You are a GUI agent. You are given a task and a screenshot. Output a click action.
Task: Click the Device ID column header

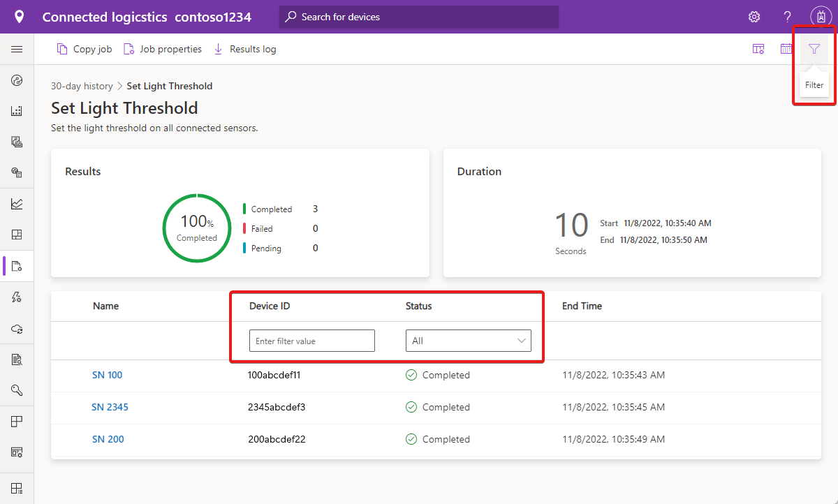tap(270, 306)
